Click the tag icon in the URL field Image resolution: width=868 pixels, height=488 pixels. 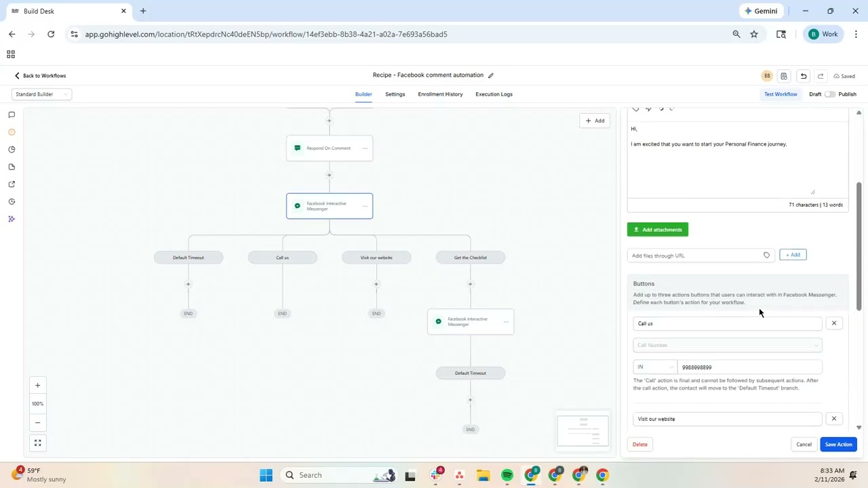767,256
